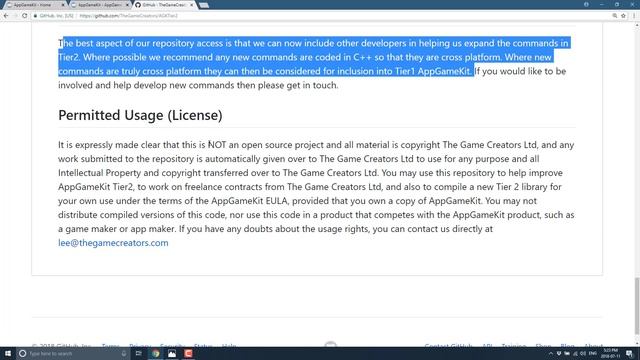Image resolution: width=640 pixels, height=360 pixels.
Task: Click the phrase 'AppGameKit EULA' in the license text
Action: coord(250,201)
